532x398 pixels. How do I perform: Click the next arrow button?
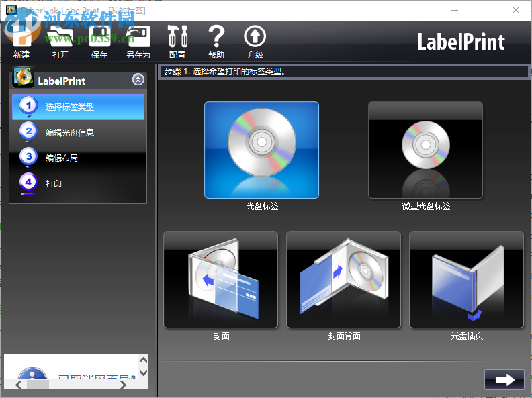[504, 379]
